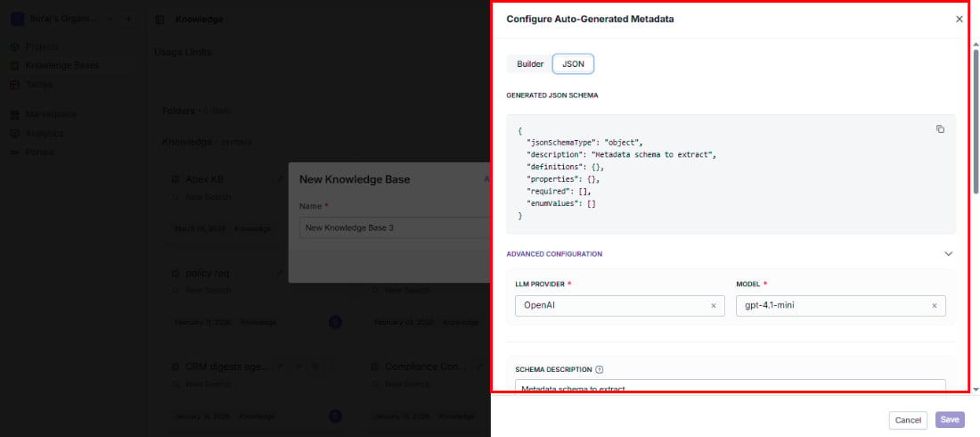This screenshot has height=437, width=980.
Task: Click the plus icon beside organization name
Action: [129, 19]
